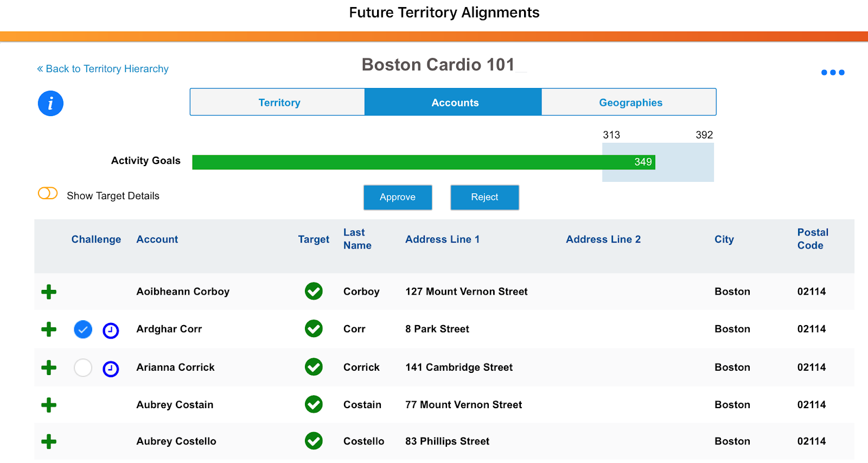Viewport: 868px width, 463px height.
Task: Switch to the Geographies tab
Action: (629, 103)
